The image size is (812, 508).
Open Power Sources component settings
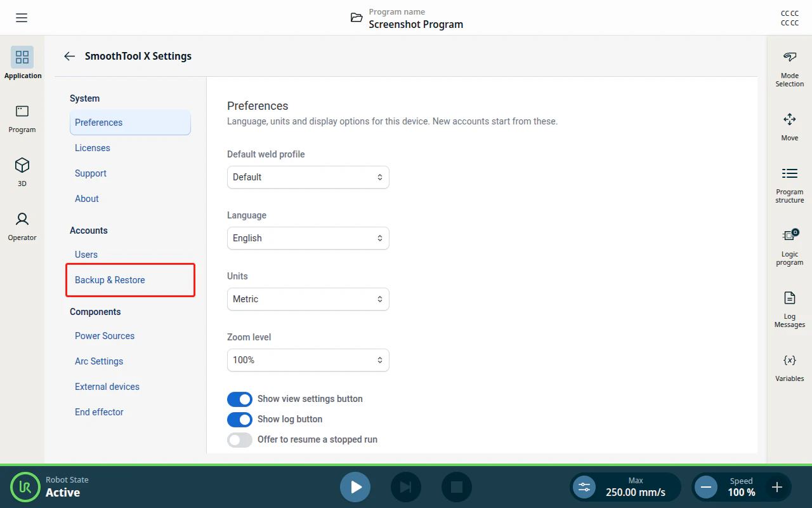click(130, 336)
